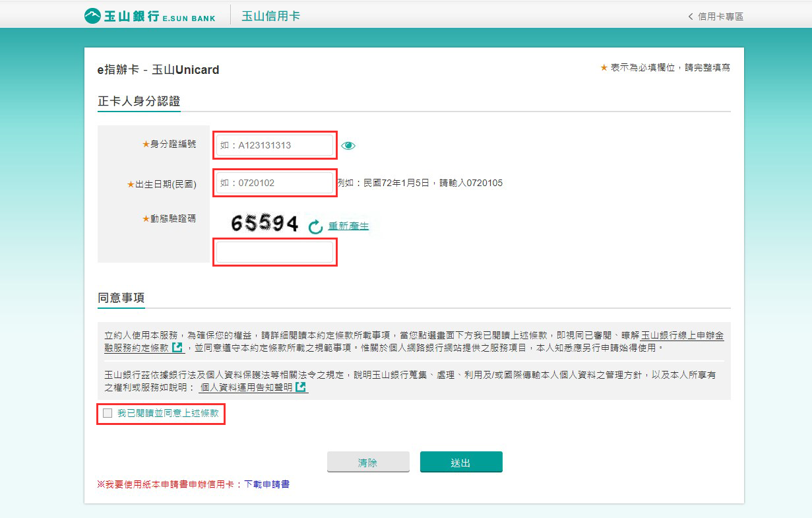Open external link icon after 融服務約定條款
This screenshot has height=518, width=812.
[x=177, y=347]
